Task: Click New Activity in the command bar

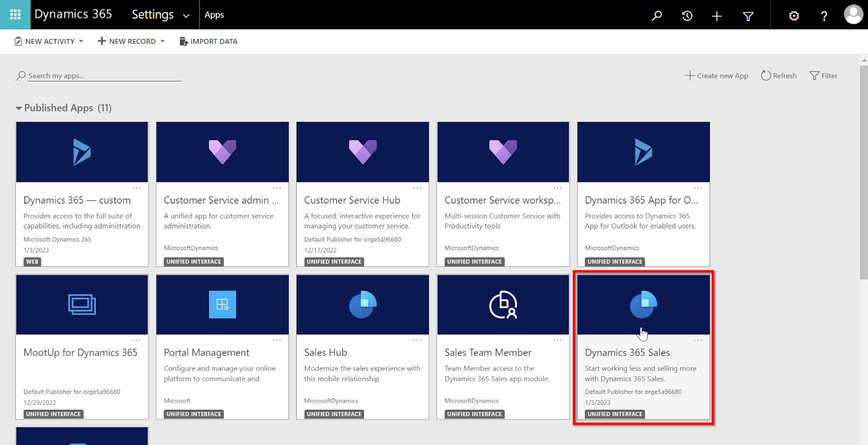Action: coord(44,41)
